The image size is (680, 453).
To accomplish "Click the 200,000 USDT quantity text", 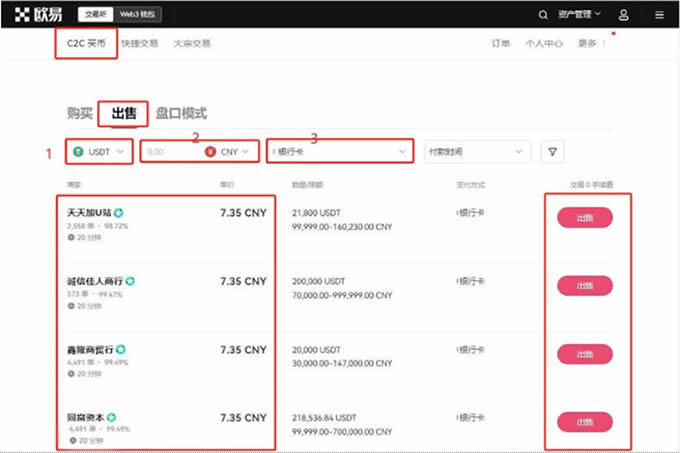I will [x=318, y=281].
